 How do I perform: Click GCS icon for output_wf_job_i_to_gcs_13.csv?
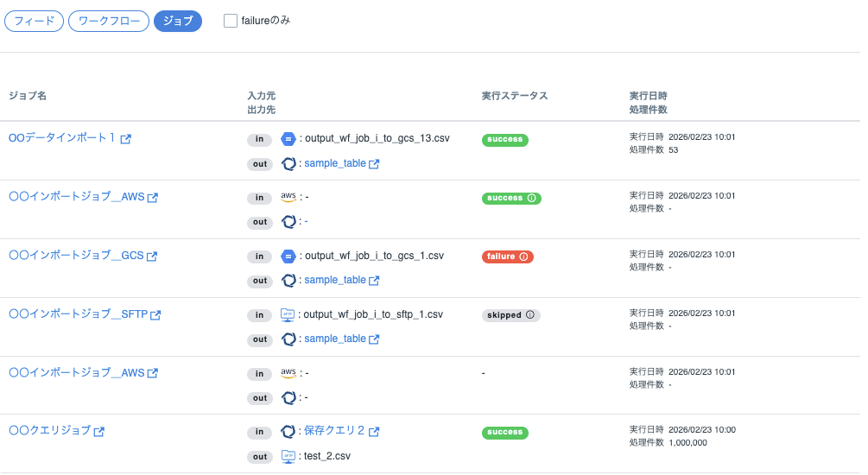(x=288, y=139)
